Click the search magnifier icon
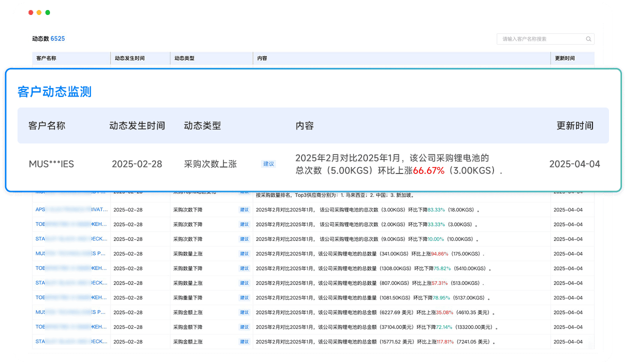 [588, 38]
